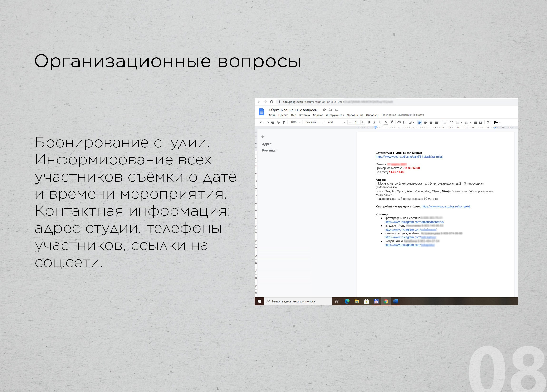This screenshot has width=547, height=392.
Task: Click the Windows taskbar search field
Action: 298,301
